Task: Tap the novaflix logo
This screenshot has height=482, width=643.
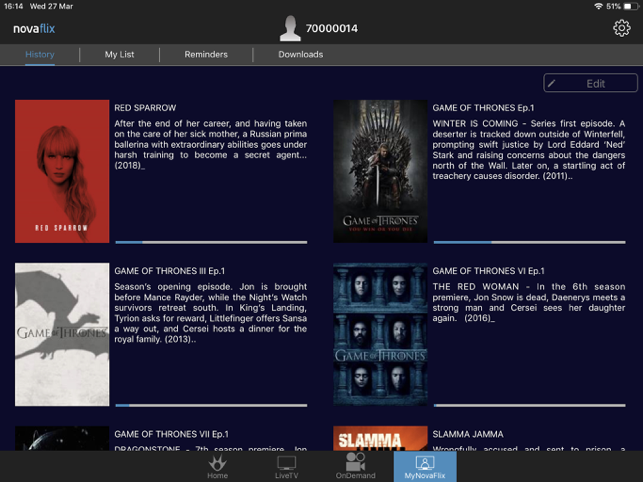Action: tap(34, 28)
